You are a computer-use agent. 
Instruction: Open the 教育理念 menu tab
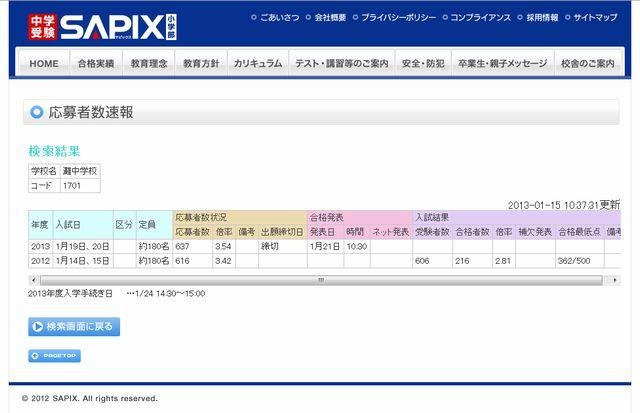(x=149, y=63)
